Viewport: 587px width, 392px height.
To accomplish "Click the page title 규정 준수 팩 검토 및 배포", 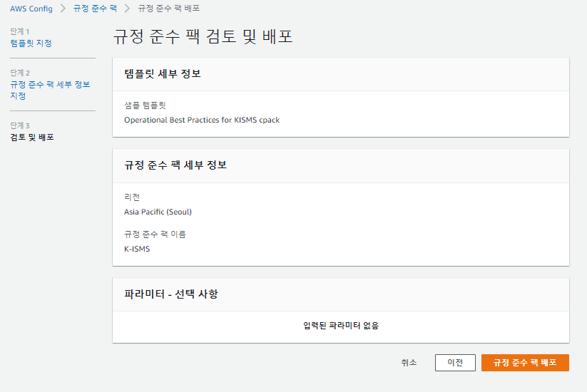I will click(x=203, y=36).
